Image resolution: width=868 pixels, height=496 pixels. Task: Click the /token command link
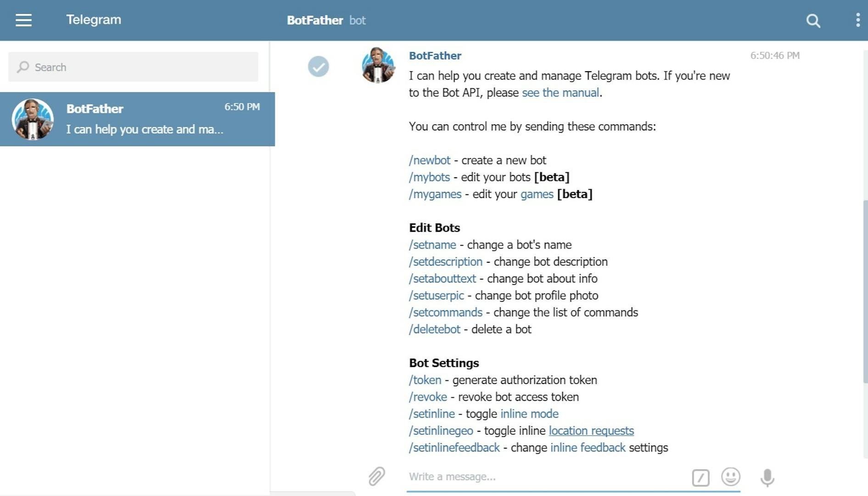425,380
